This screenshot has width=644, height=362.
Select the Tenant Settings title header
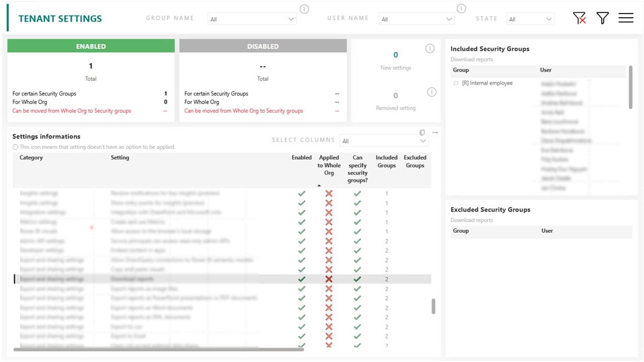60,18
